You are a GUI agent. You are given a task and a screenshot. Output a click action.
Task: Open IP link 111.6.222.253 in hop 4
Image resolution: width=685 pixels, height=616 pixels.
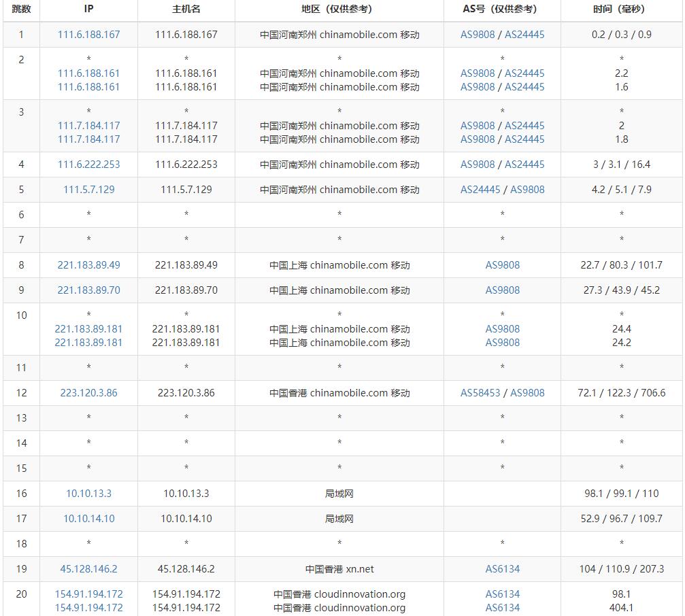click(x=88, y=165)
